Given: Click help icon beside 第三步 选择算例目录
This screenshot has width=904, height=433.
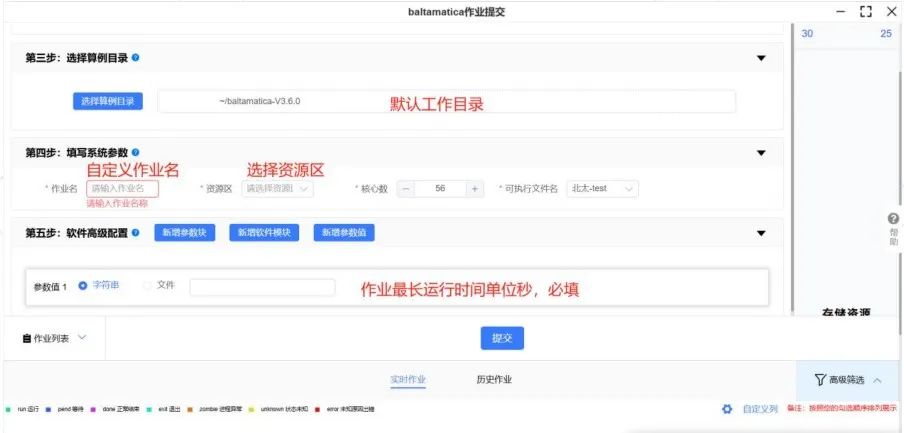Looking at the screenshot, I should pyautogui.click(x=136, y=58).
